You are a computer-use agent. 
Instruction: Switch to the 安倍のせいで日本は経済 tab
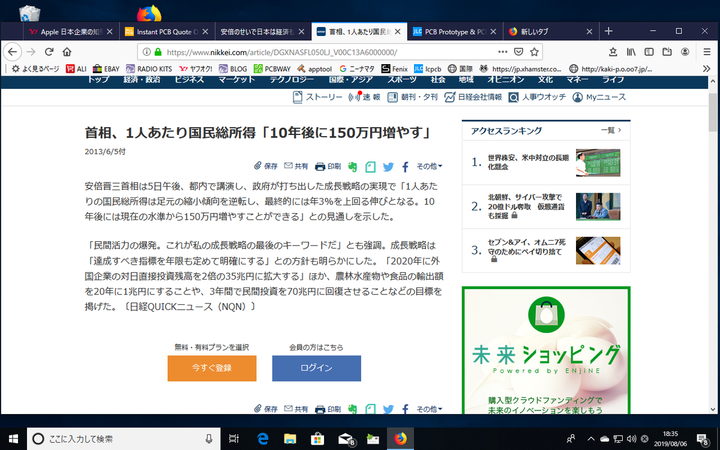pyautogui.click(x=262, y=32)
